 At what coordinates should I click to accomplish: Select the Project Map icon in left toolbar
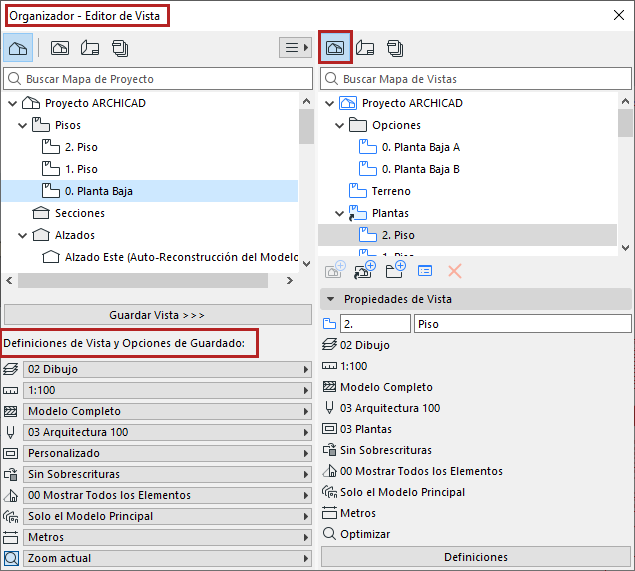coord(18,48)
